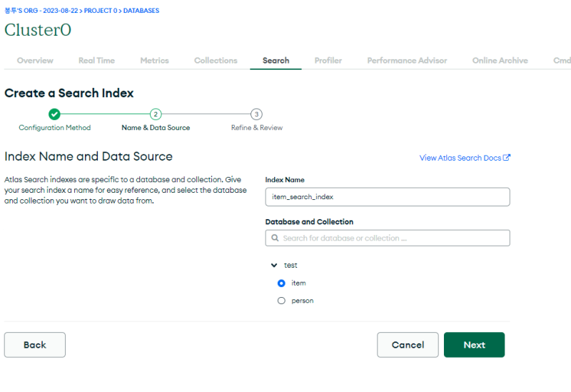The height and width of the screenshot is (392, 571).
Task: Click the search magnifier icon in collection field
Action: (x=275, y=238)
